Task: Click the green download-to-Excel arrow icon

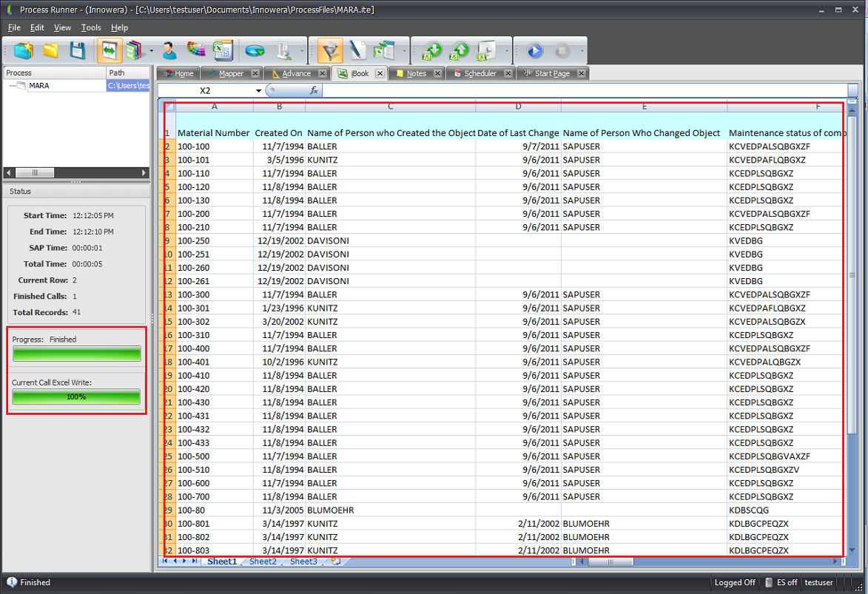Action: [x=432, y=51]
